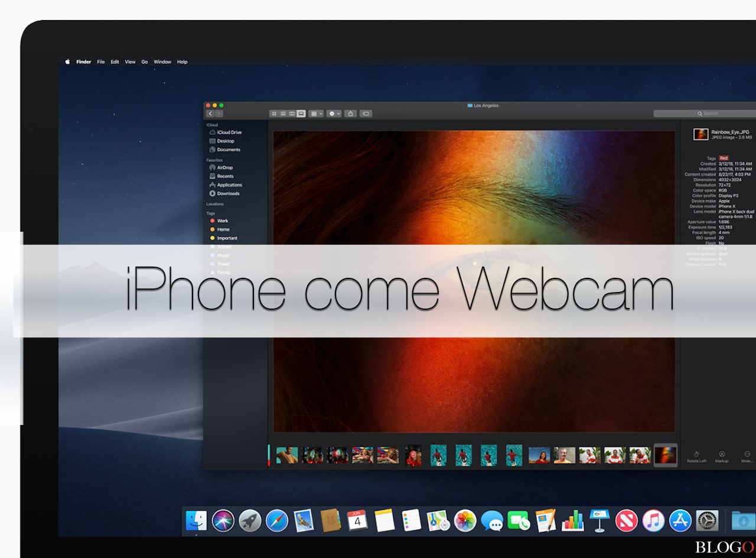Open the Window menu

coord(162,61)
